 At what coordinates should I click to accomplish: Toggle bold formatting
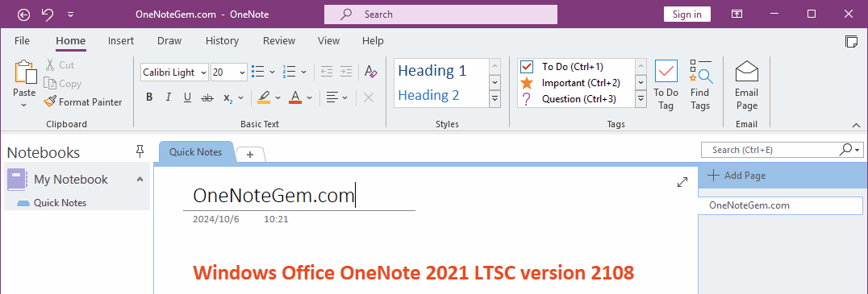coord(149,97)
